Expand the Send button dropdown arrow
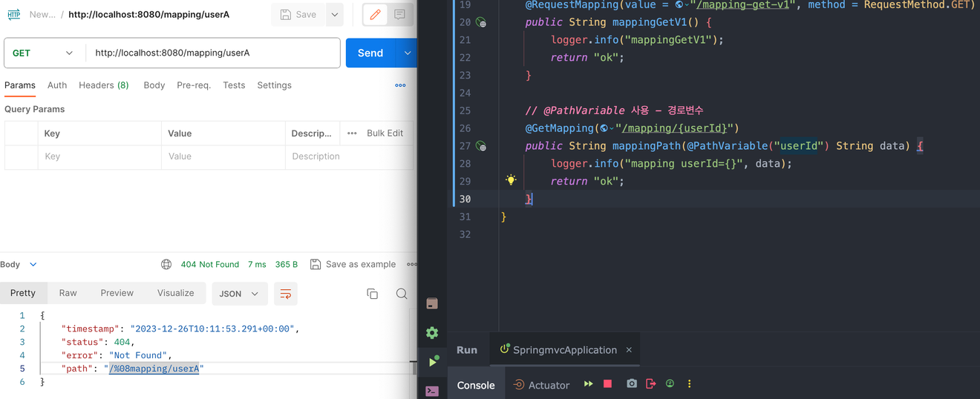The image size is (980, 399). [407, 53]
